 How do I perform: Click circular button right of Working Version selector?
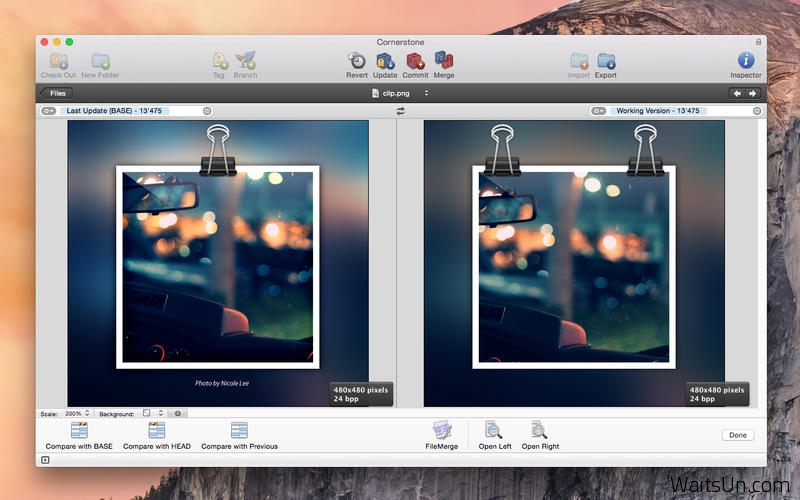[757, 111]
